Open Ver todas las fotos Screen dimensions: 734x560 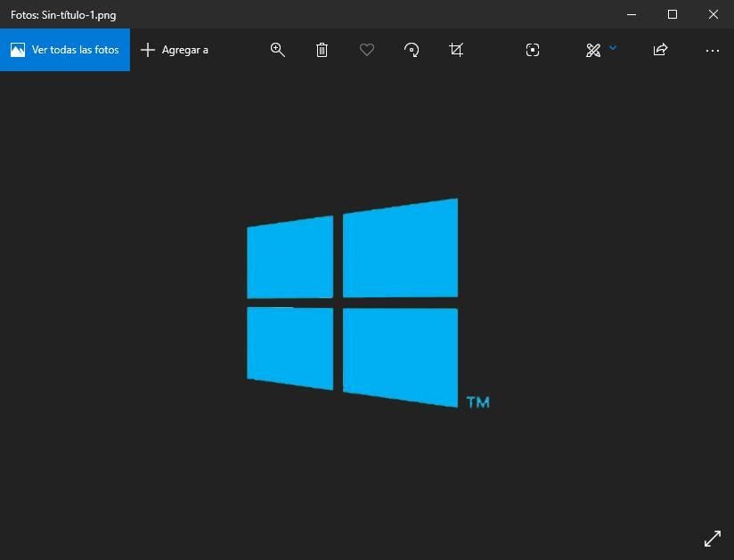pos(65,50)
